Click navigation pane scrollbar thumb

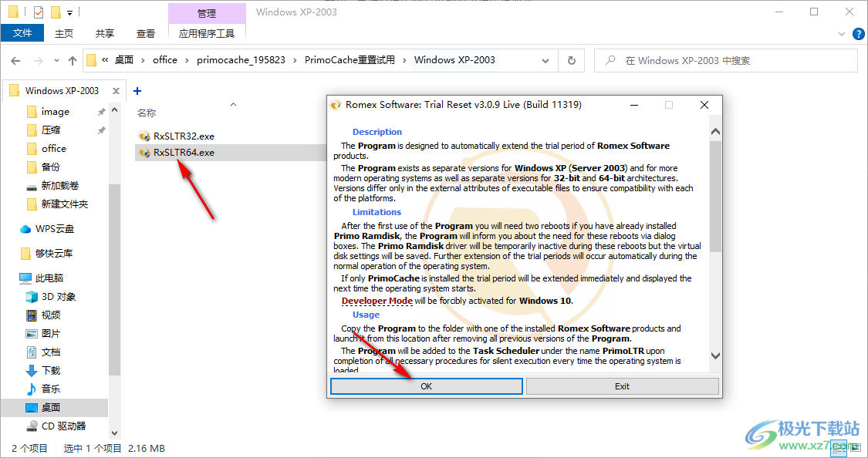coord(115,279)
